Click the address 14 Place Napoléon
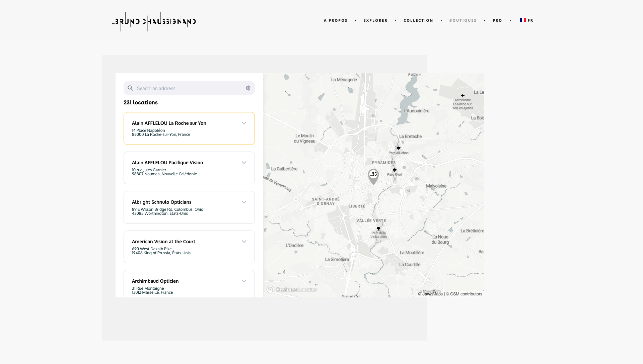 (148, 130)
